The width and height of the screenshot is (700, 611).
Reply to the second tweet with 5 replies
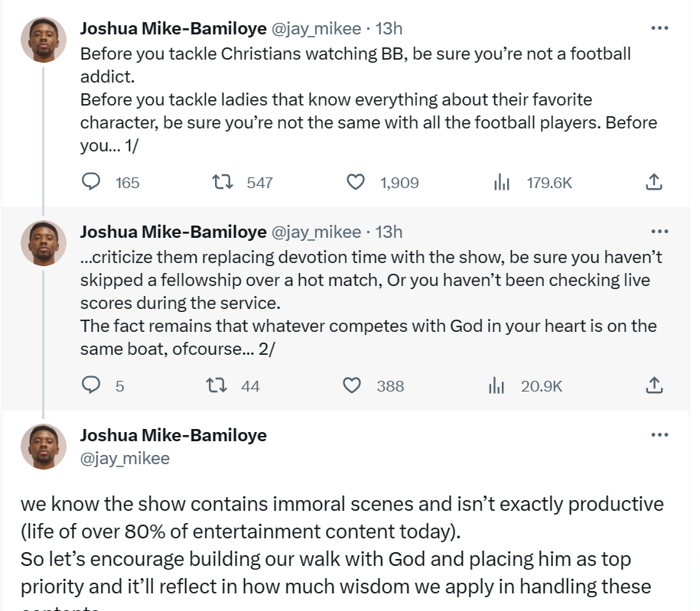pyautogui.click(x=91, y=385)
